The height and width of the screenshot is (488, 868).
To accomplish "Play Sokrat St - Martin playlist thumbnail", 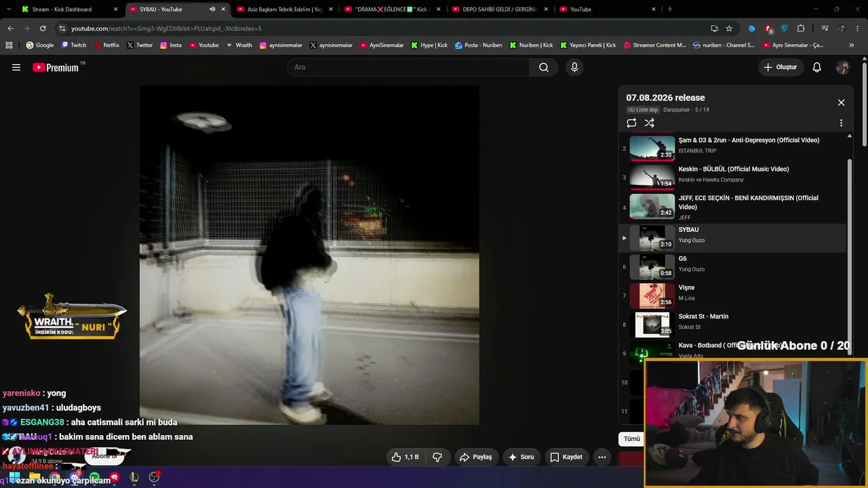I will tap(652, 324).
